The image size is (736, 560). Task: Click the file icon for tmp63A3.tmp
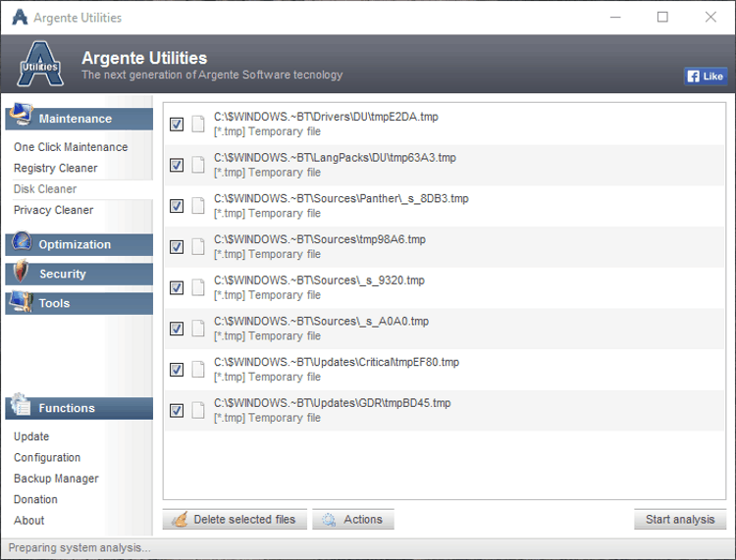(198, 165)
